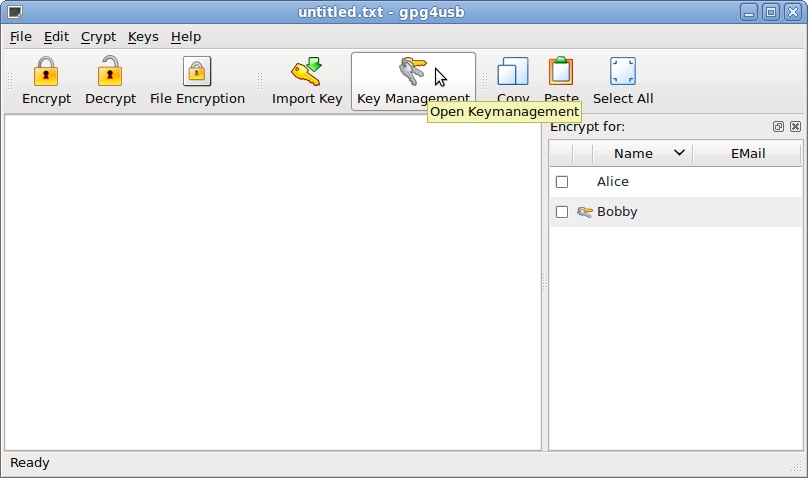The height and width of the screenshot is (478, 808).
Task: Open Key Management from the toolbar
Action: click(x=413, y=81)
